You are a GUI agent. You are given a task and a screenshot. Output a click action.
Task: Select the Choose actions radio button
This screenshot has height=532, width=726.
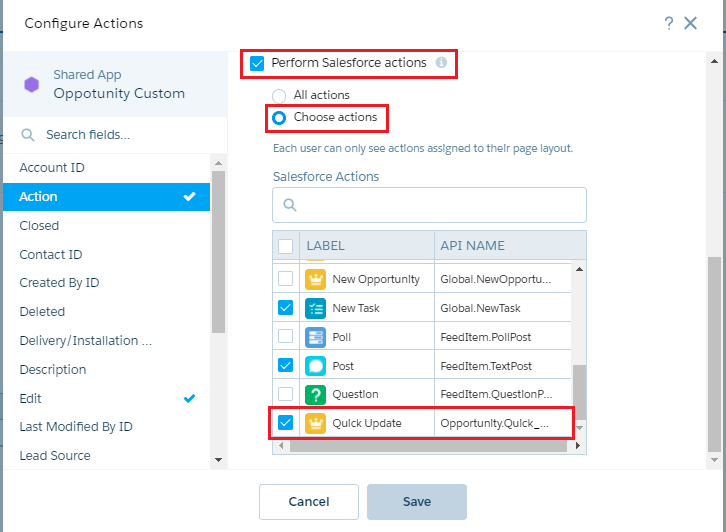[279, 118]
